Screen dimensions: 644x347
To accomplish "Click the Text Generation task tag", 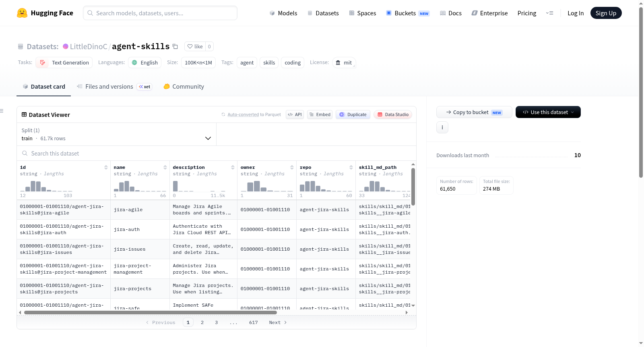I will click(64, 62).
